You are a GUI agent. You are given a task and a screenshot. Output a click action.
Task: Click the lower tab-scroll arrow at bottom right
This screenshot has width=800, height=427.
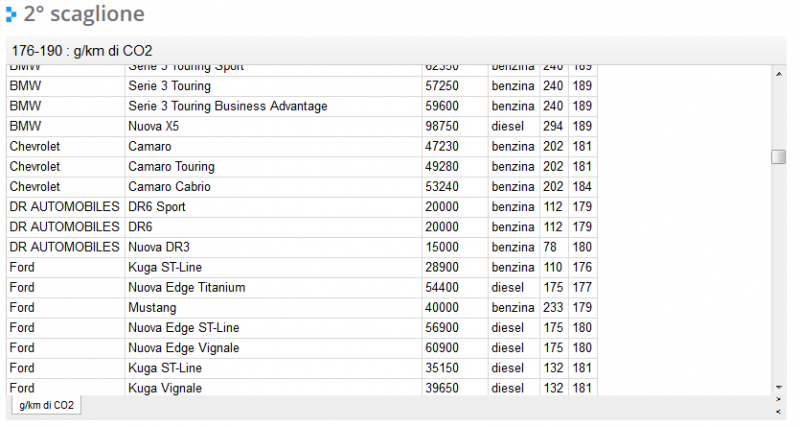[778, 411]
